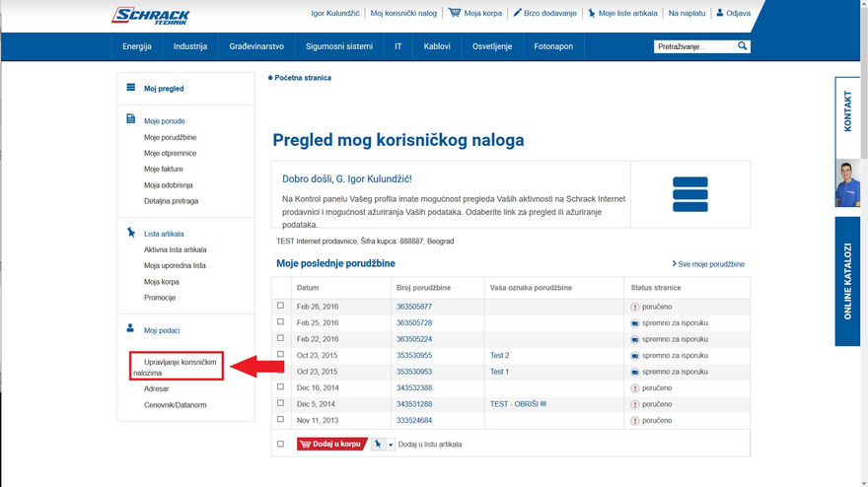Open order number 363505877
The image size is (868, 487).
point(414,307)
